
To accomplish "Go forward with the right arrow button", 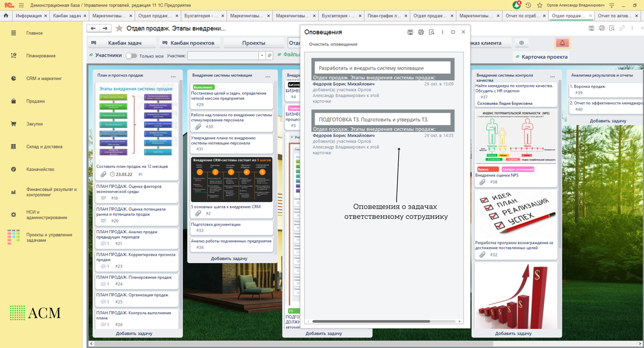I will pos(105,28).
